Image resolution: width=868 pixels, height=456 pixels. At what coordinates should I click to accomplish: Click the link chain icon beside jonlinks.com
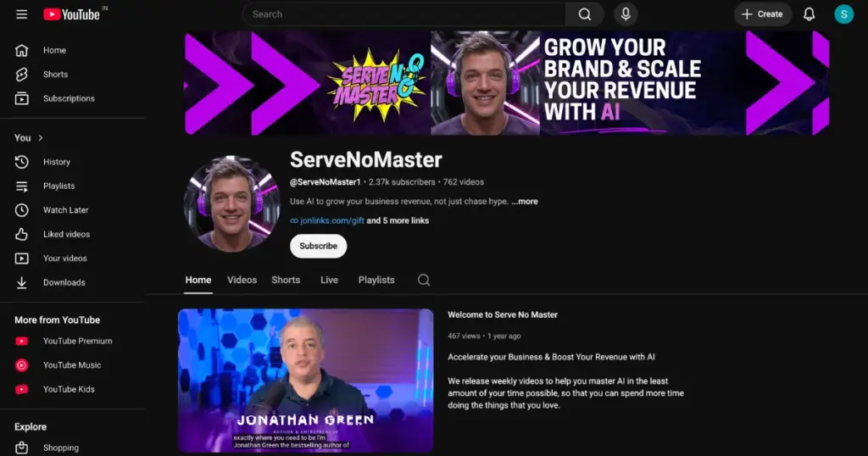(x=294, y=220)
